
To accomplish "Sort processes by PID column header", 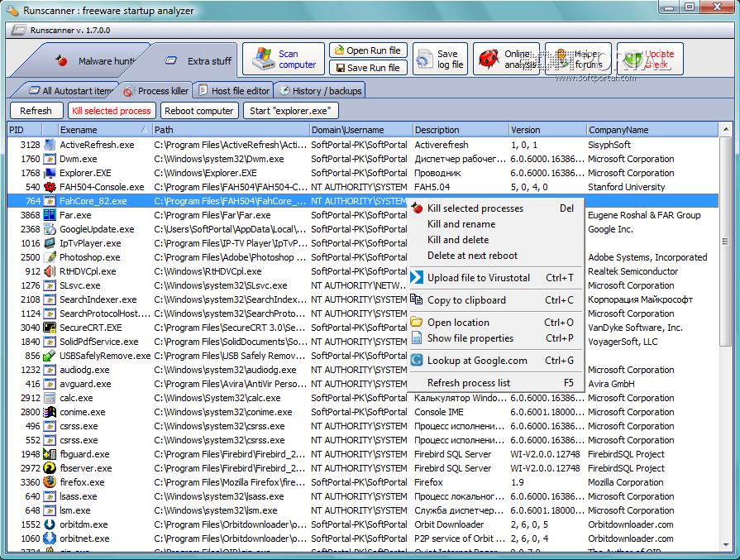I will tap(17, 130).
